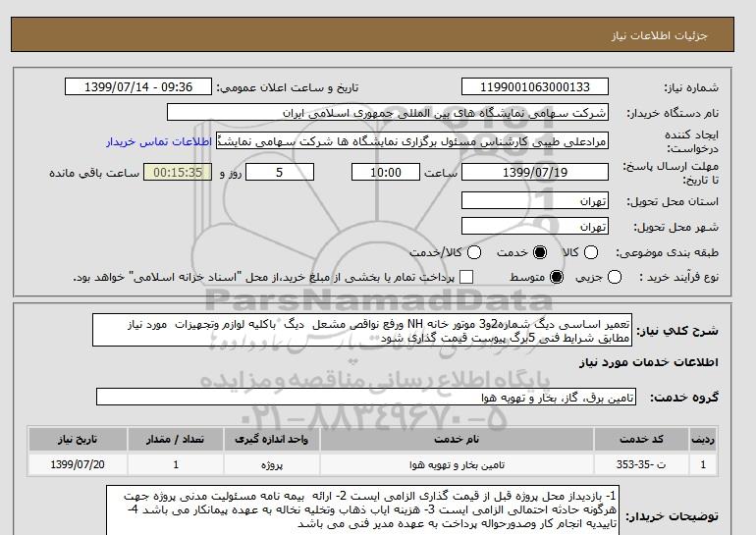
Task: Click the quantity cell 1 under تعداد / مقدار
Action: click(176, 464)
